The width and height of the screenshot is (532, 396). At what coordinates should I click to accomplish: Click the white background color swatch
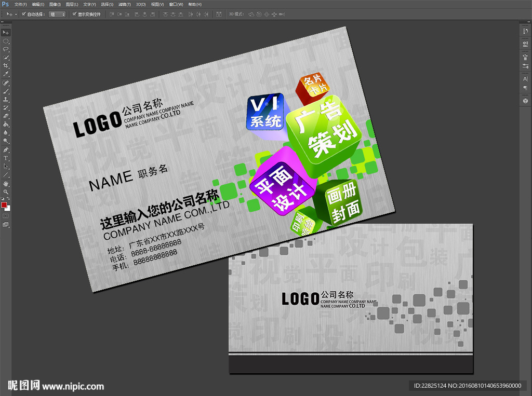coord(8,209)
